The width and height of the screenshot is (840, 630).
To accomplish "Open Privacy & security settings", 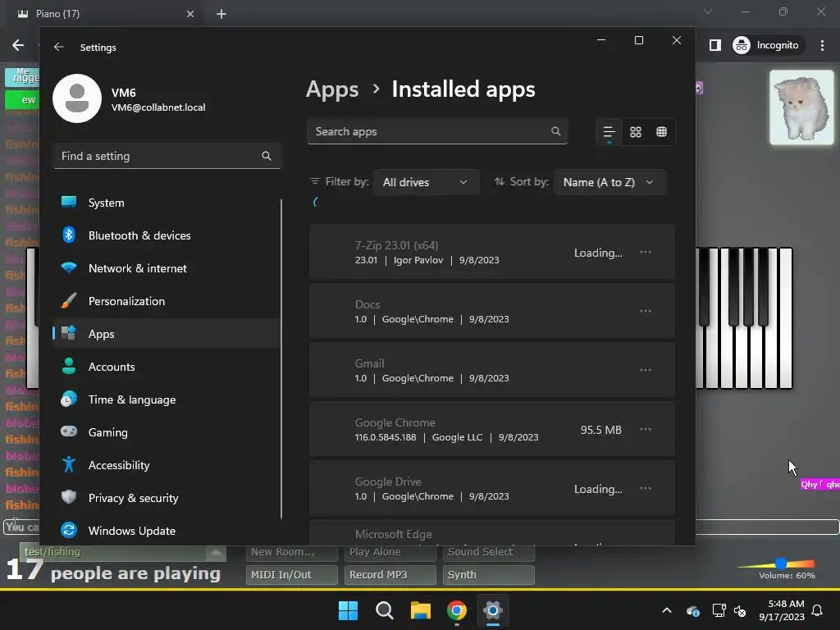I will (166, 498).
